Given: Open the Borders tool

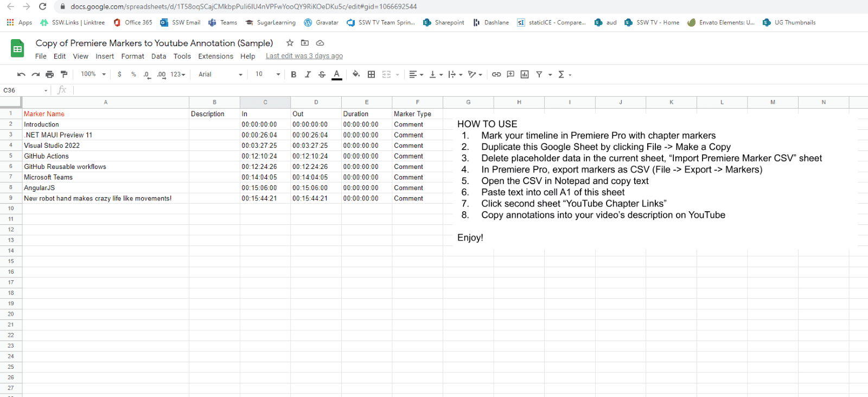Looking at the screenshot, I should point(371,74).
